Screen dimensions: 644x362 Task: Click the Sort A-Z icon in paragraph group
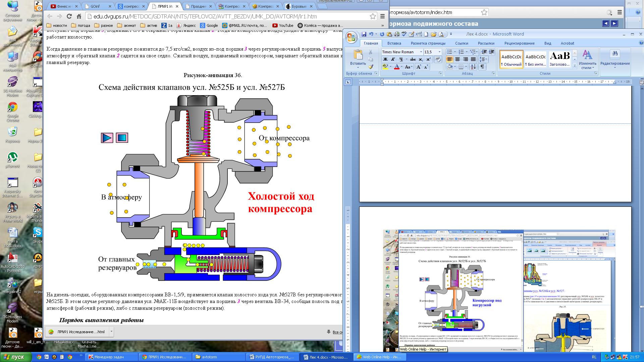tap(473, 67)
